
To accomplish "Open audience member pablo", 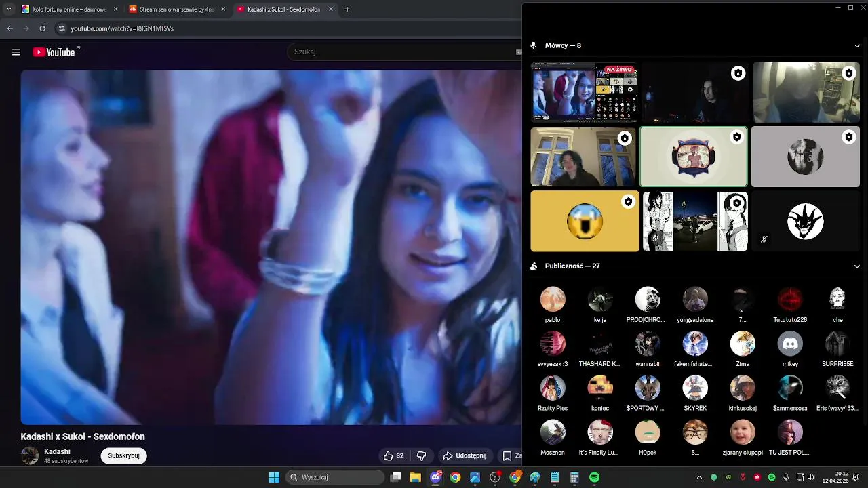I will [553, 304].
